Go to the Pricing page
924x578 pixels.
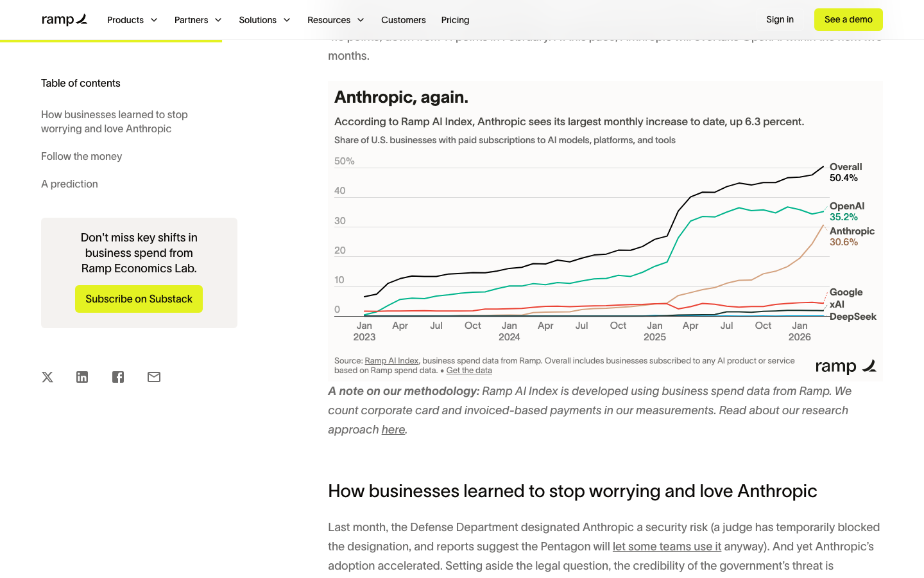(455, 20)
